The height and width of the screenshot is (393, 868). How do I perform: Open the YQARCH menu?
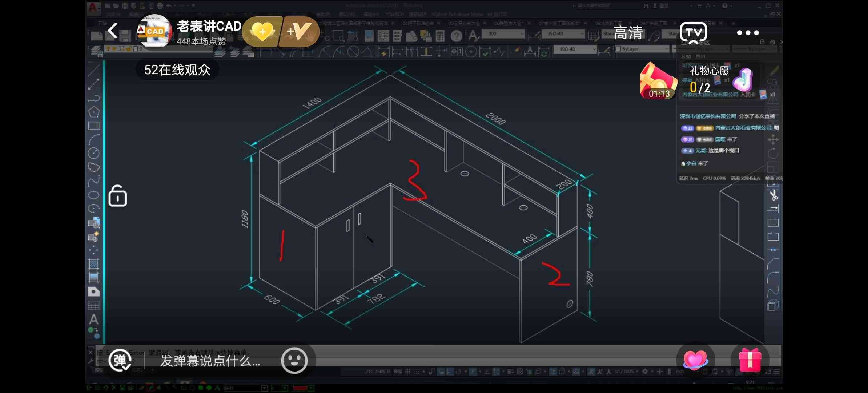coord(395,15)
